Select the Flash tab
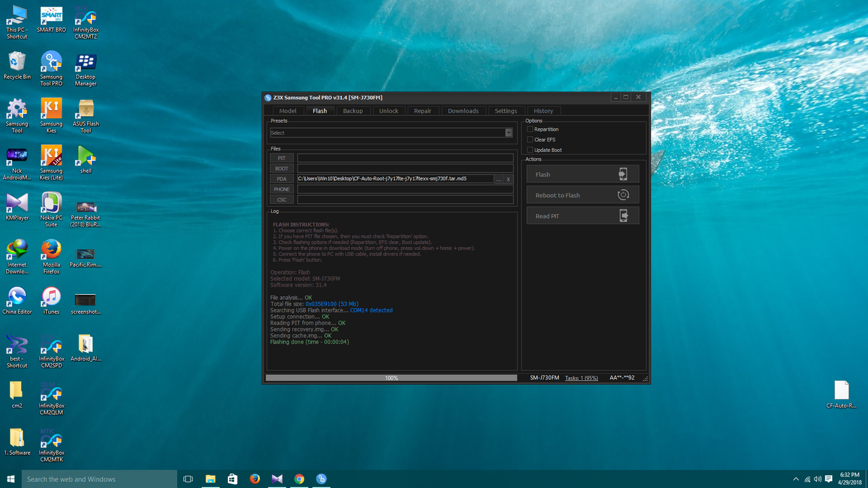Image resolution: width=868 pixels, height=488 pixels. pos(319,110)
